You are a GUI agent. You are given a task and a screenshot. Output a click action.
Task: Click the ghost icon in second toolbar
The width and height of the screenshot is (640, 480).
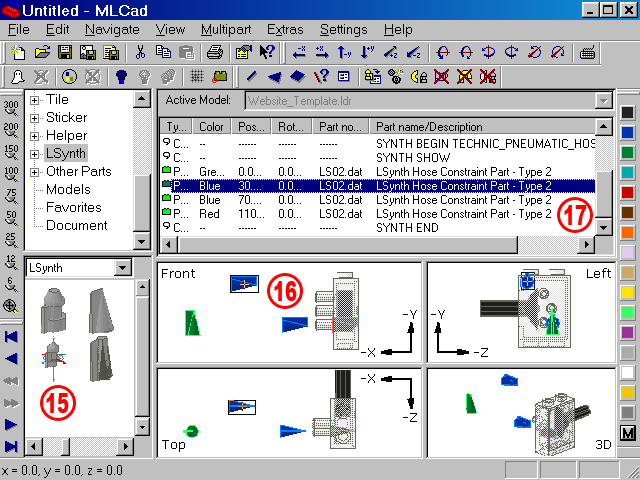click(18, 76)
